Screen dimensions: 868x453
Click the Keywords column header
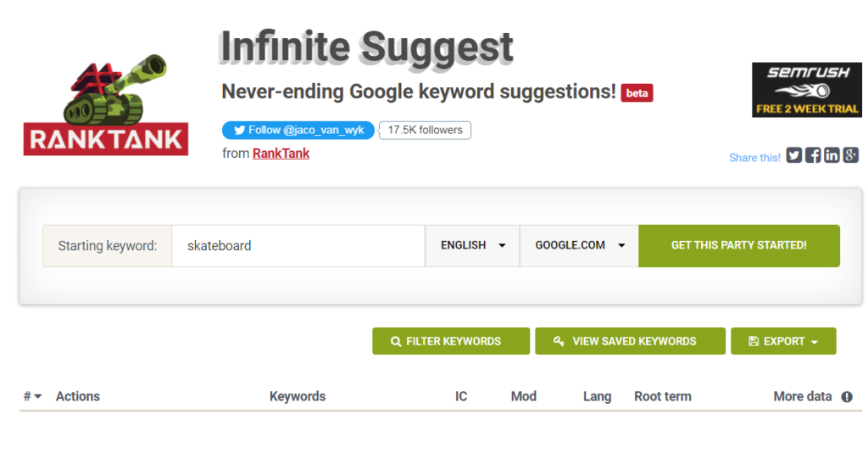point(298,396)
